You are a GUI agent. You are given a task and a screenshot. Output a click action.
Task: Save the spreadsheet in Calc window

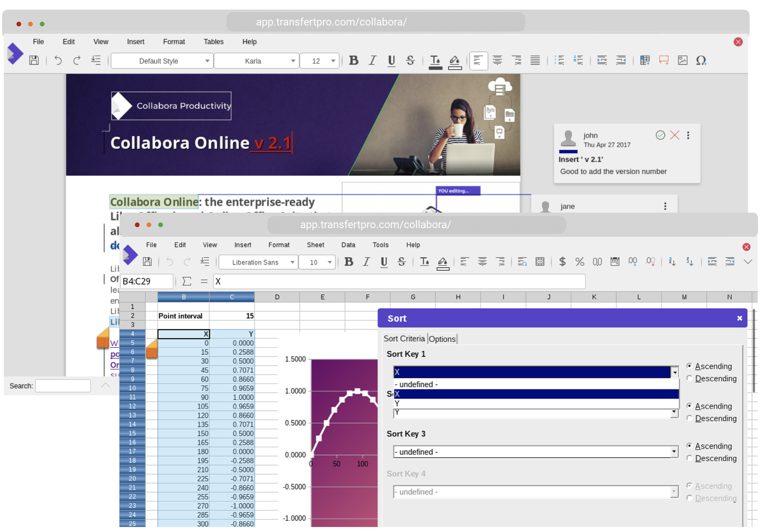click(x=147, y=262)
